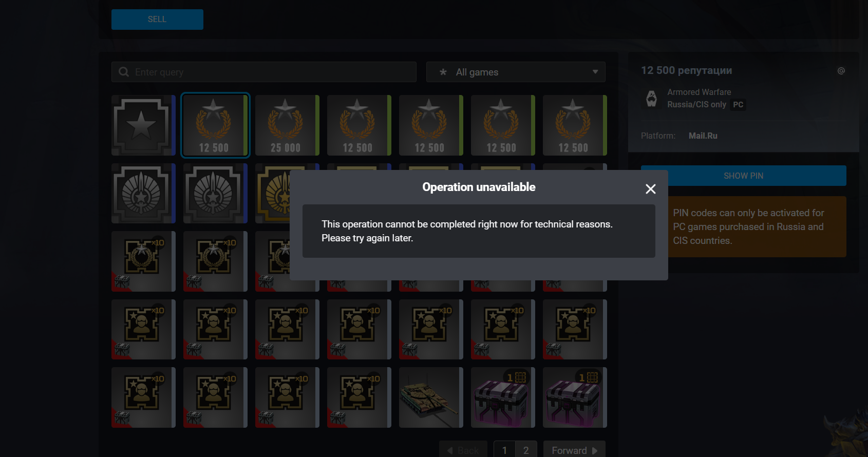Go to page 2
The height and width of the screenshot is (457, 868).
pyautogui.click(x=526, y=450)
